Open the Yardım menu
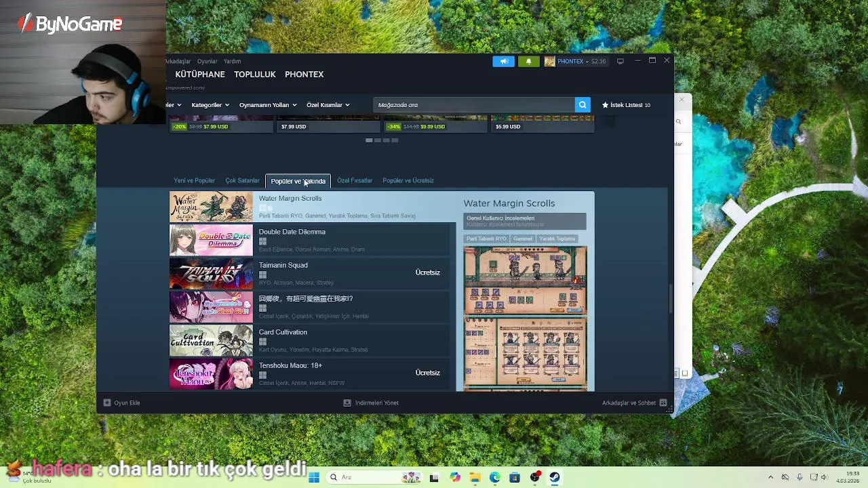 pos(232,61)
